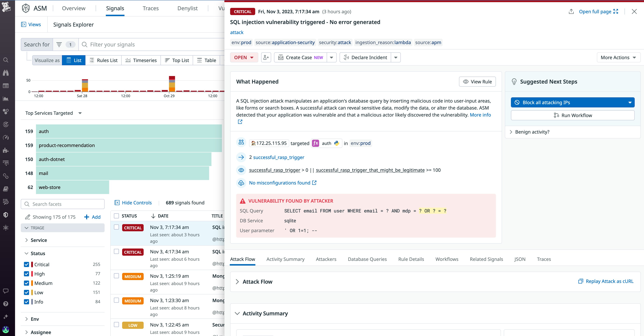Open the help question mark icon
Viewport: 644px width, 336px height.
(x=6, y=304)
